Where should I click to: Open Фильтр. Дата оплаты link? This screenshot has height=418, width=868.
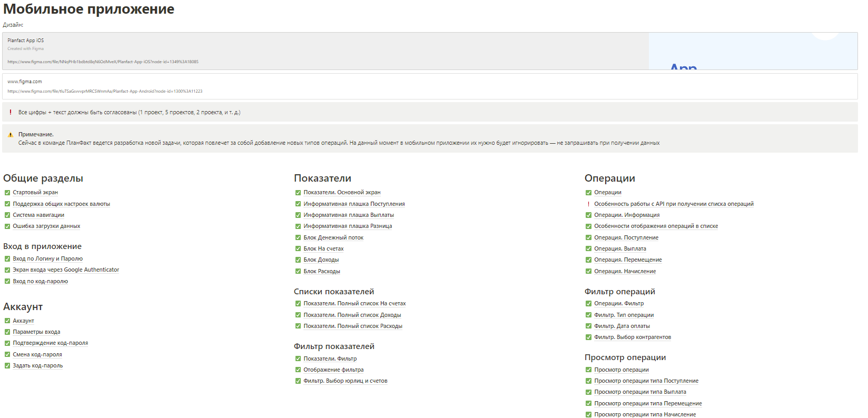coord(622,326)
